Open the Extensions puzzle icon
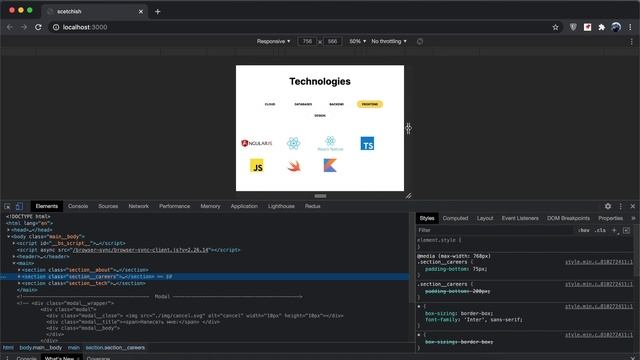 coord(602,27)
